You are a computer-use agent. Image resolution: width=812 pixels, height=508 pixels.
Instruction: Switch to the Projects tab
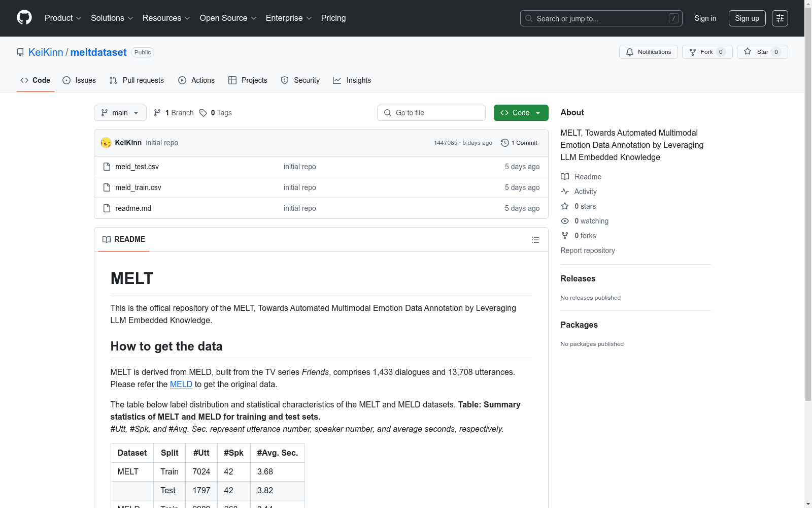tap(248, 80)
